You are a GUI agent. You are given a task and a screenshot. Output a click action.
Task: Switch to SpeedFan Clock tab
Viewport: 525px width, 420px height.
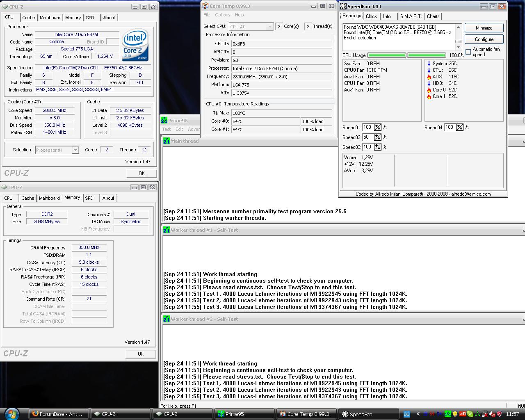click(x=371, y=16)
